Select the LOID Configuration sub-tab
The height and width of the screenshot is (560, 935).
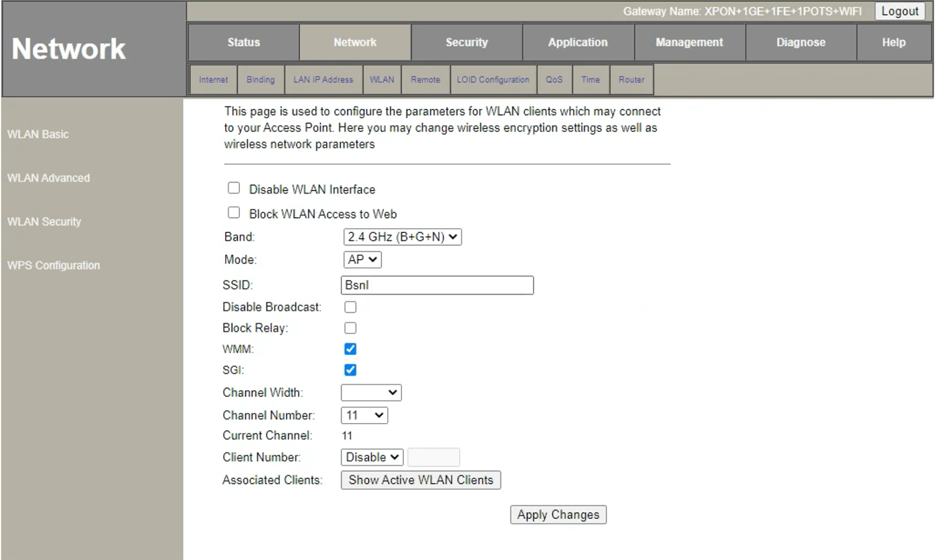(x=492, y=80)
